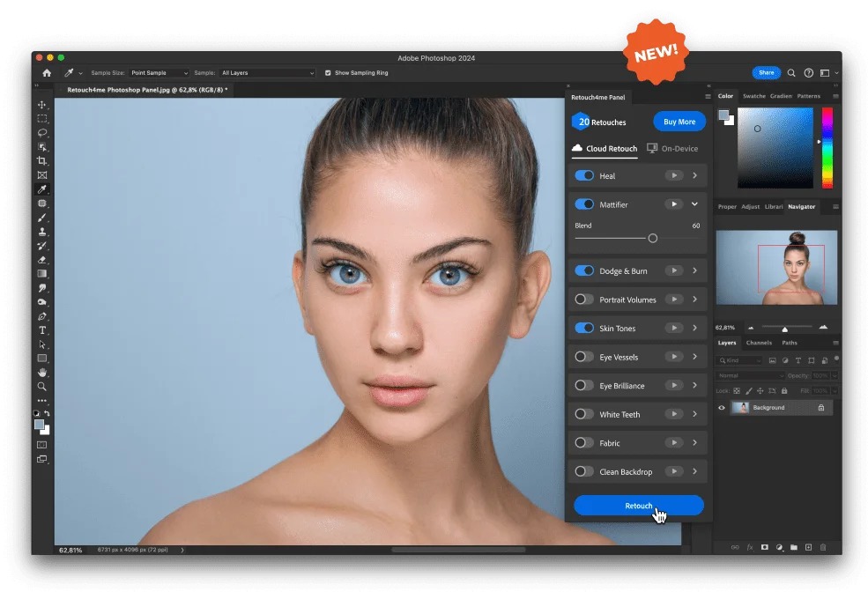Hide the Background layer eye icon
The width and height of the screenshot is (868, 592).
point(722,408)
